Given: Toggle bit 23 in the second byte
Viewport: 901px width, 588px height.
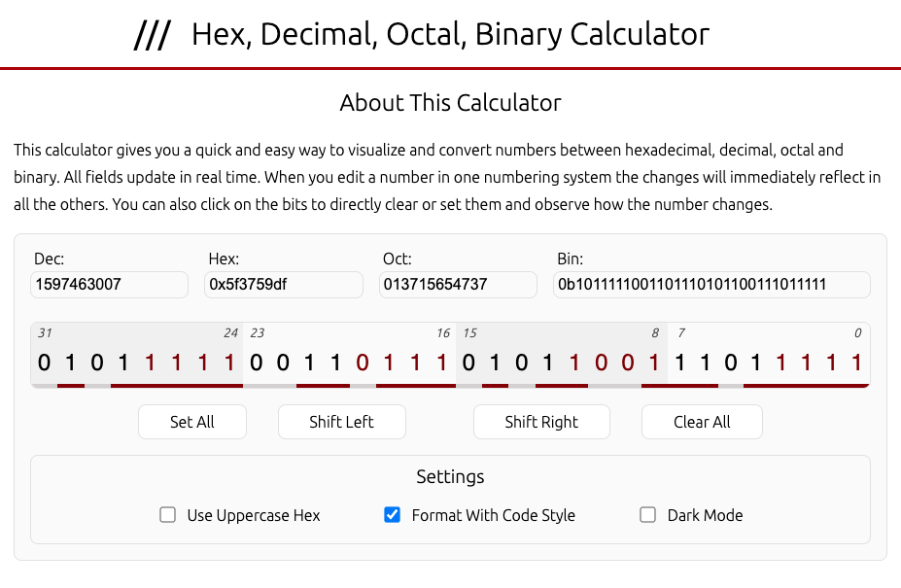Looking at the screenshot, I should pyautogui.click(x=257, y=363).
